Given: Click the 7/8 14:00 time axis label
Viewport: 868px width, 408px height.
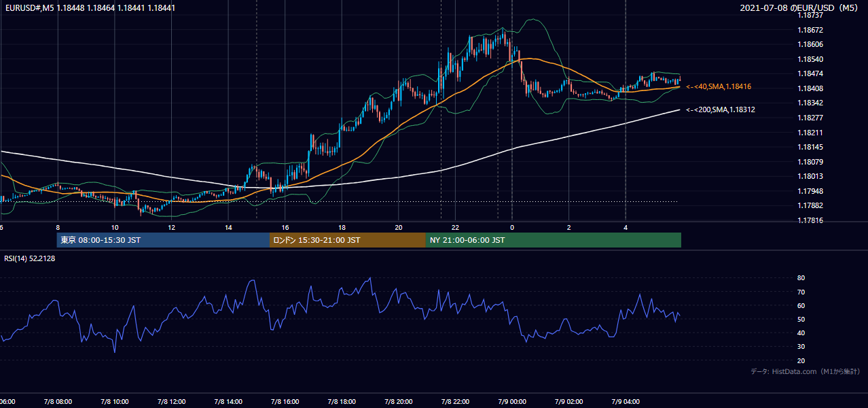Looking at the screenshot, I should (228, 401).
